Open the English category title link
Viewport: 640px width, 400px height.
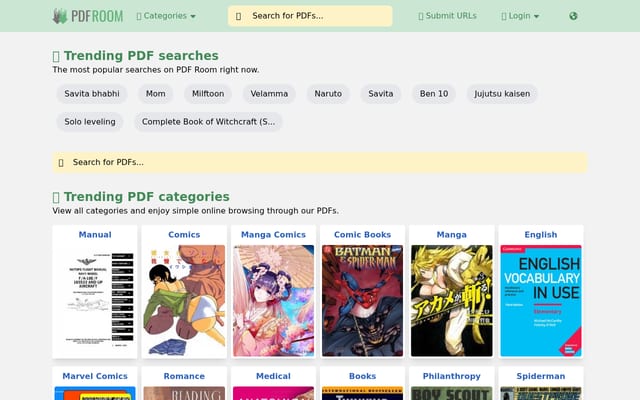tap(541, 235)
